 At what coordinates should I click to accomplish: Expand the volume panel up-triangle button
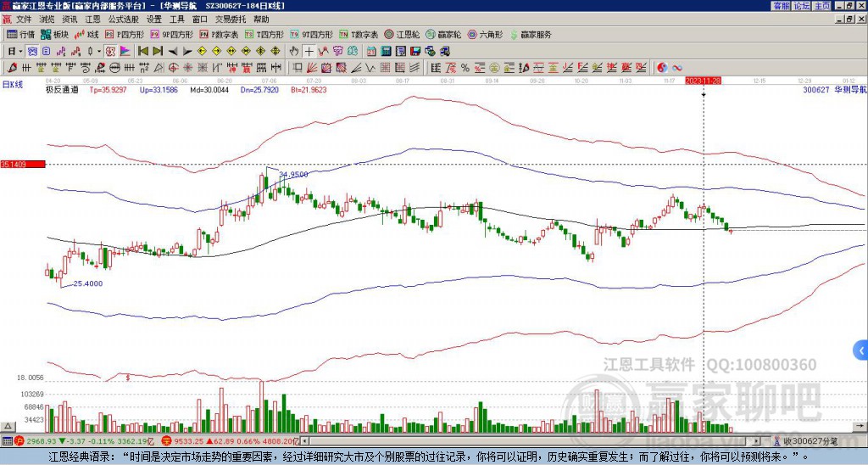click(8, 426)
